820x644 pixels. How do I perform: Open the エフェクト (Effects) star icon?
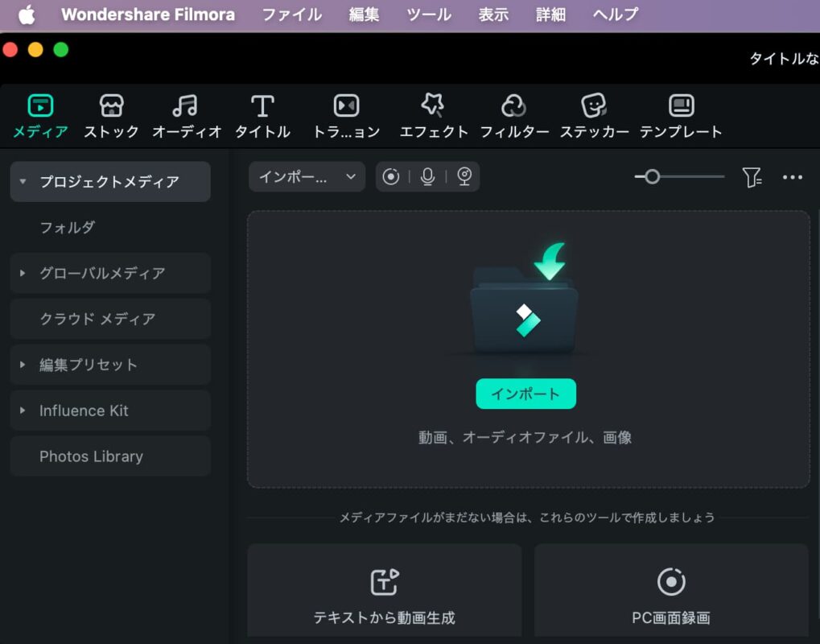[433, 105]
